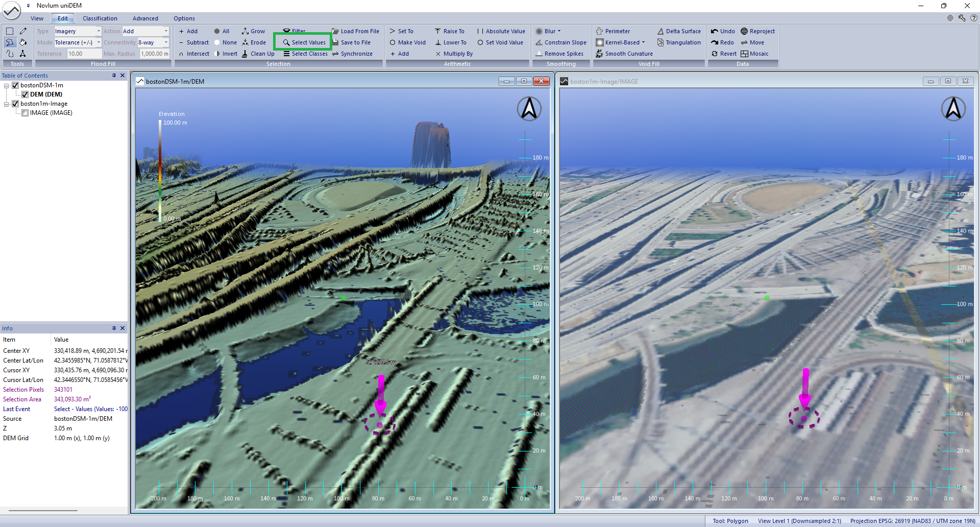Screen dimensions: 980x527
Task: Open the Classification ribbon tab
Action: tap(100, 18)
